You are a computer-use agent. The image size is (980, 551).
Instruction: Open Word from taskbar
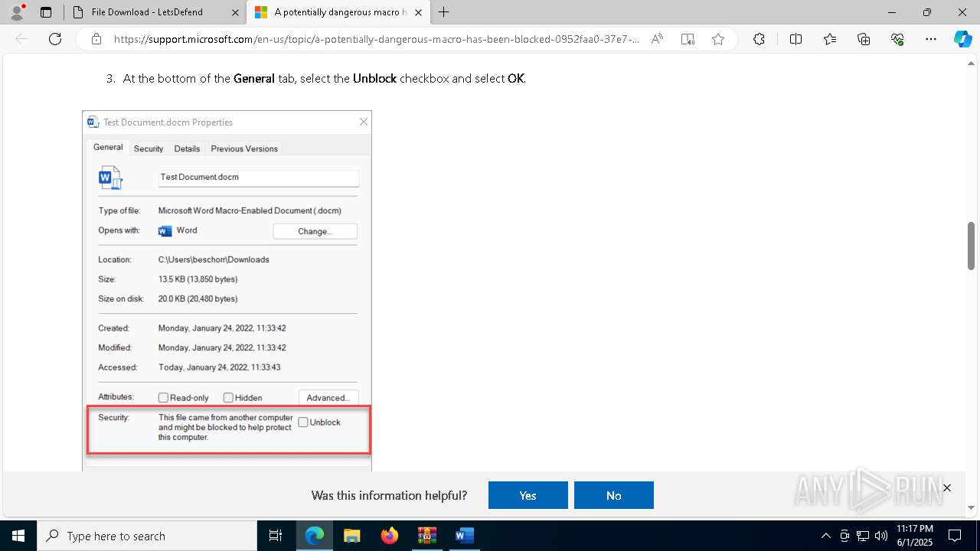coord(464,536)
